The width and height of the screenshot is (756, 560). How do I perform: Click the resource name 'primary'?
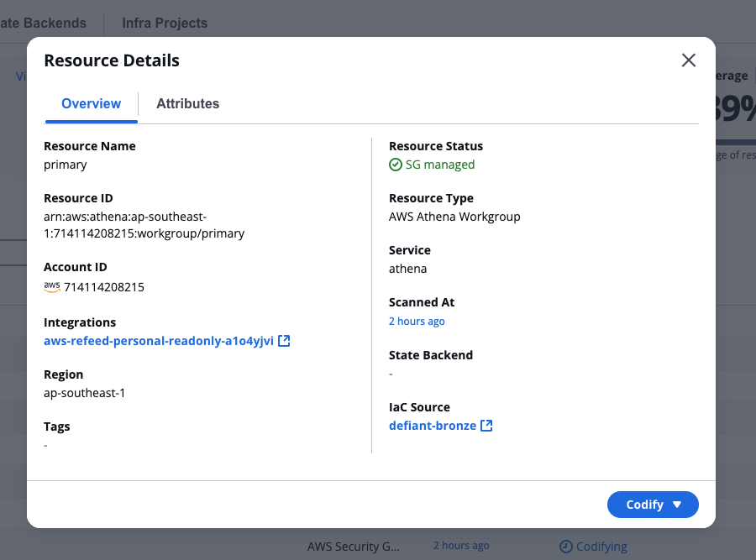pyautogui.click(x=65, y=165)
